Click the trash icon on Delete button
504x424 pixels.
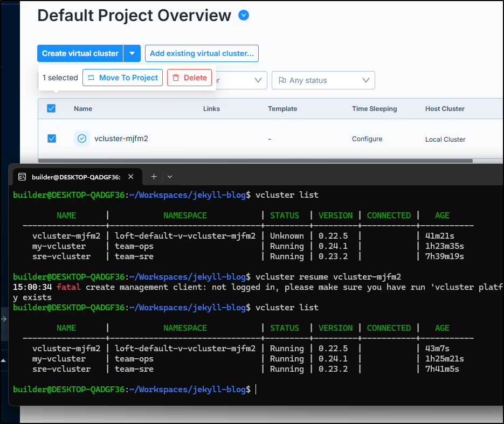176,78
